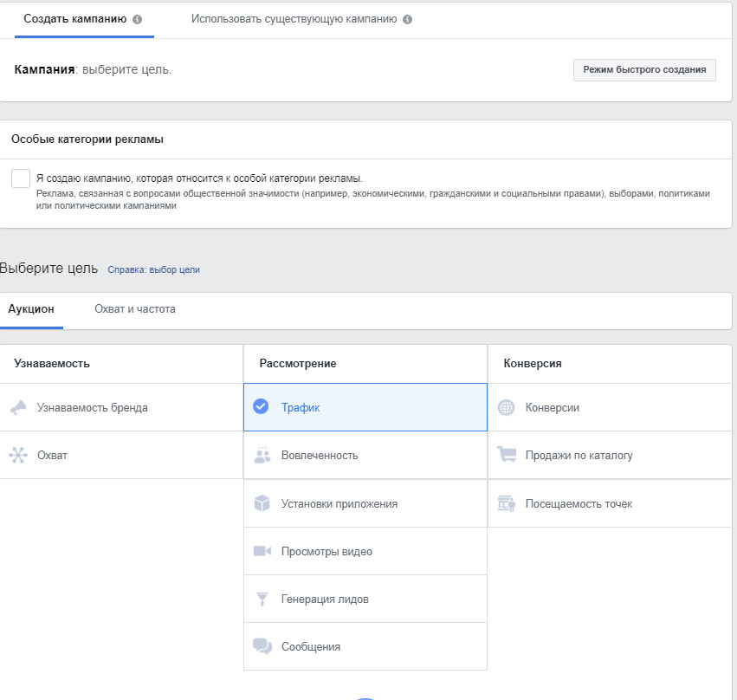Click the people icon for Вовлеченность
This screenshot has height=700, width=737.
262,456
